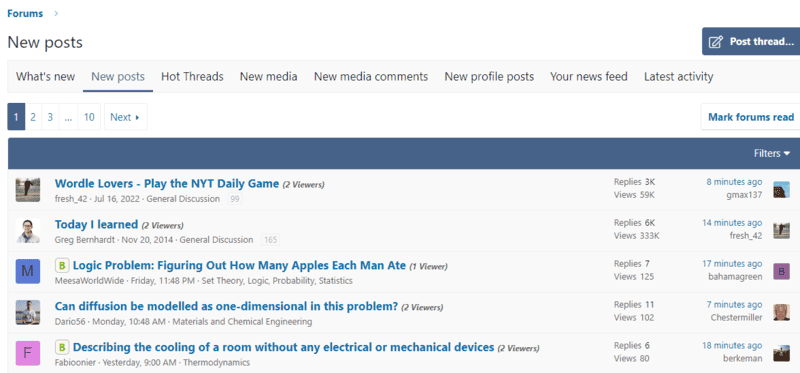
Task: Switch to the Hot Threads tab
Action: tap(192, 77)
